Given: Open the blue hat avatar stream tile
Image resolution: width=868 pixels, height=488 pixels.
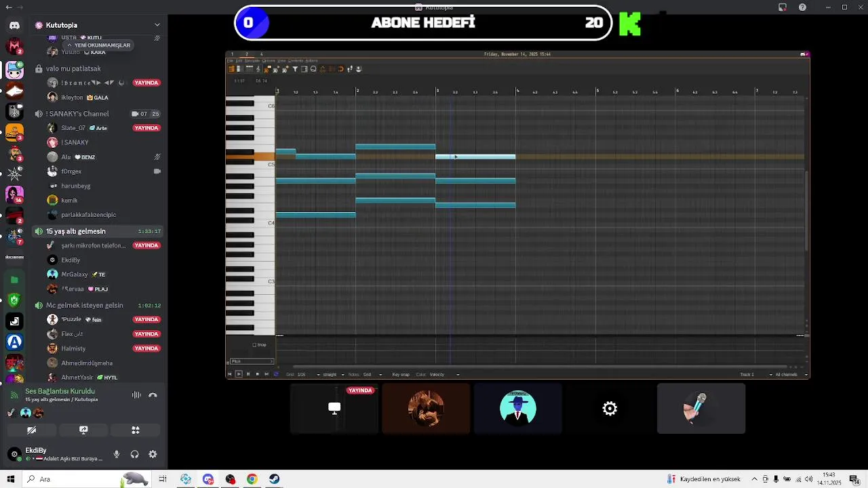Looking at the screenshot, I should 517,408.
